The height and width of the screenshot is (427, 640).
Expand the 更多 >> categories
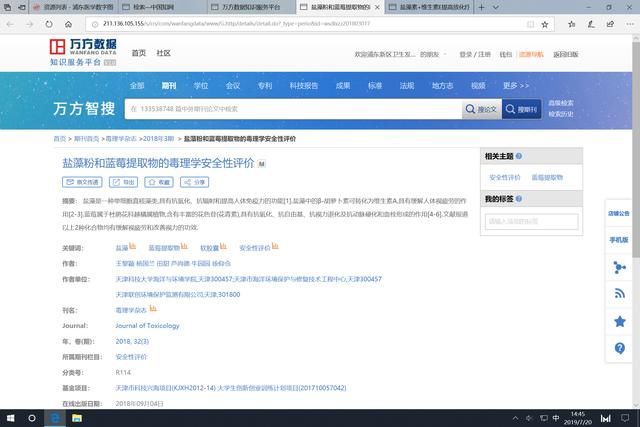click(516, 86)
